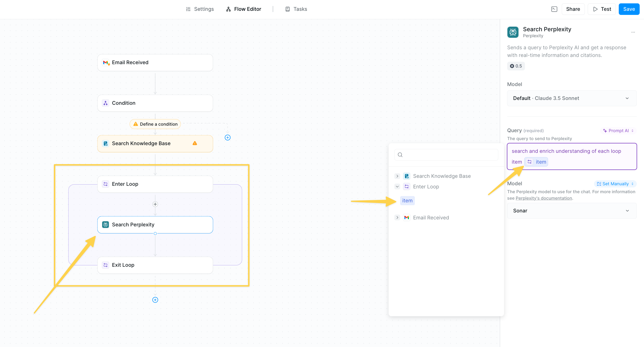Click the plus icon on the condition branch
The height and width of the screenshot is (347, 644).
[227, 138]
